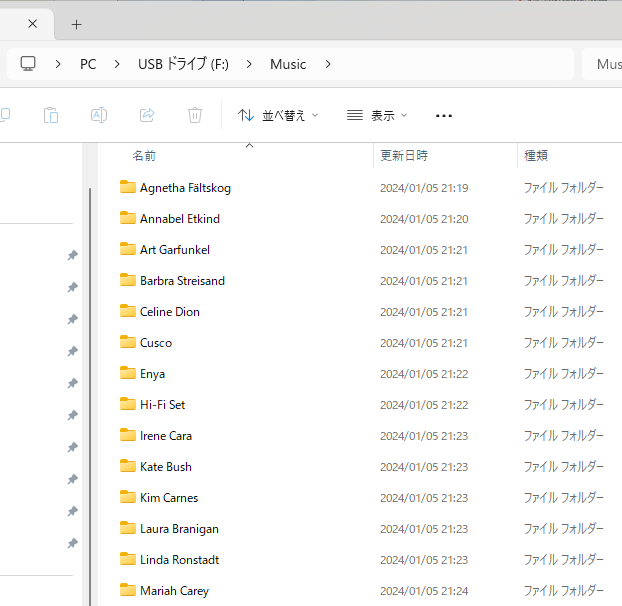Select the Barbra Streisand folder icon
The height and width of the screenshot is (606, 622).
[x=128, y=280]
